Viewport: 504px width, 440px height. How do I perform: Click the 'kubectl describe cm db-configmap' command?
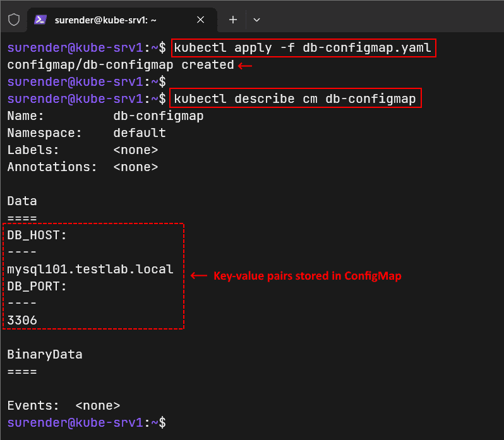pos(295,98)
